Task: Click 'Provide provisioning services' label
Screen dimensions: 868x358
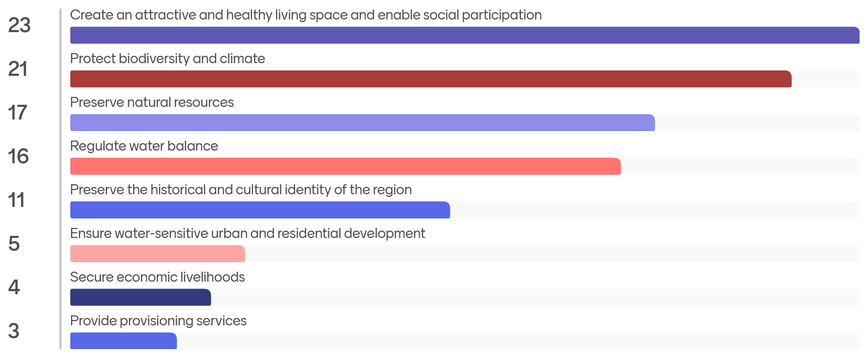Action: 158,321
